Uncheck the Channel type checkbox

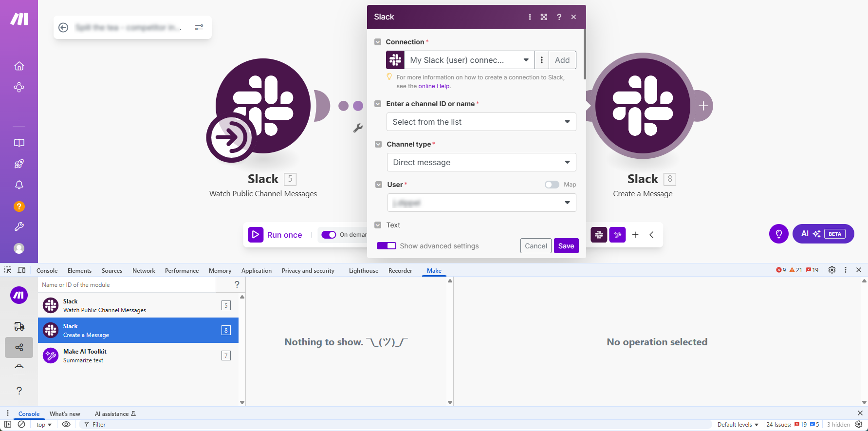point(378,144)
